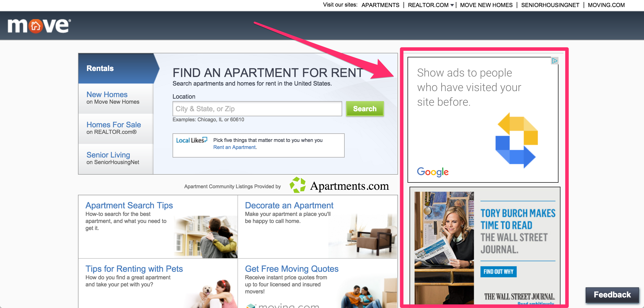Click the Feedback button
This screenshot has width=644, height=308.
tap(612, 295)
